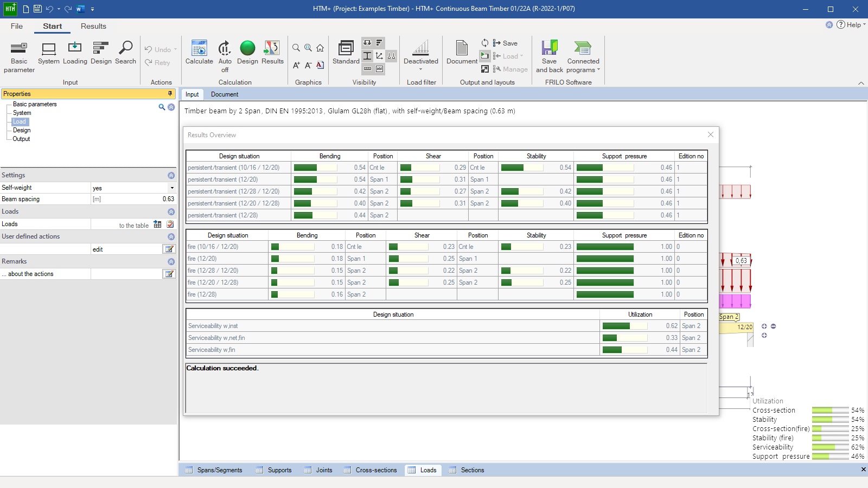Click edit button for user defined actions
Screen dimensions: 868x488
pyautogui.click(x=169, y=249)
